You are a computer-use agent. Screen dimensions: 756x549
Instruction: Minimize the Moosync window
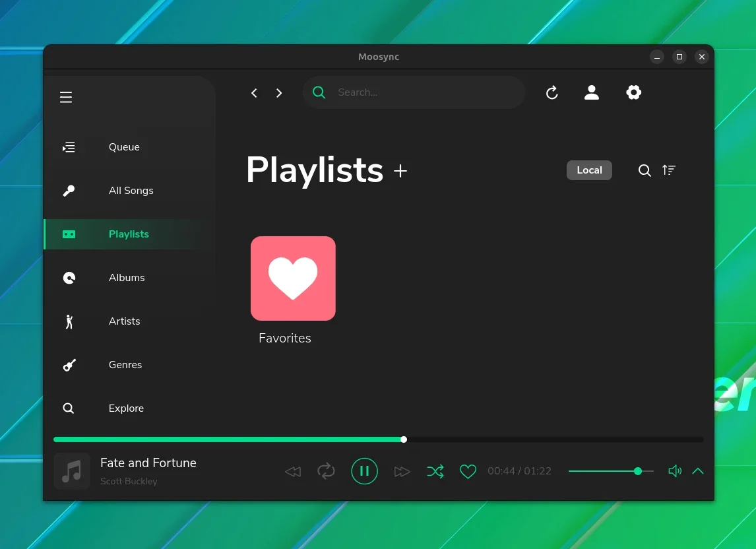[656, 57]
